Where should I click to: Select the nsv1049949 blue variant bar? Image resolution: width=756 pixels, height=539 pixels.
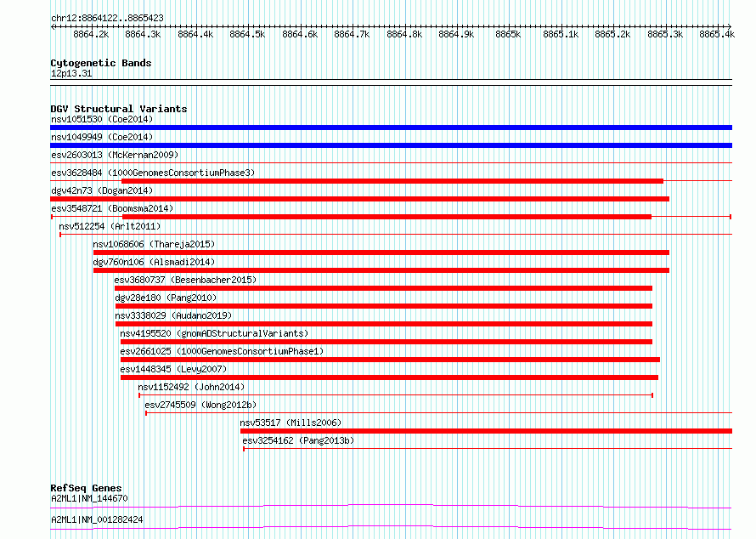tap(391, 145)
